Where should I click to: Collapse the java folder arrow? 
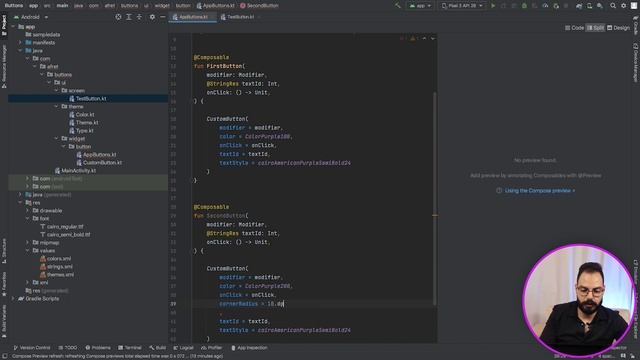(20, 51)
